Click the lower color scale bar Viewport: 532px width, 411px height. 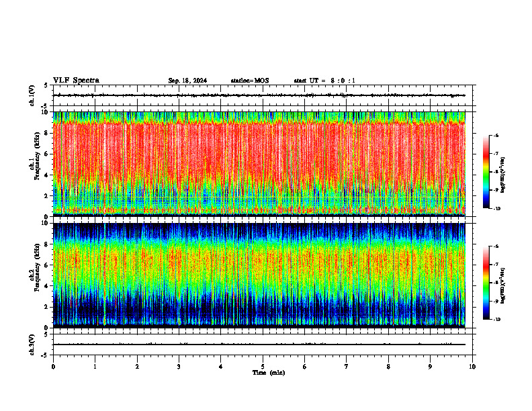point(486,283)
